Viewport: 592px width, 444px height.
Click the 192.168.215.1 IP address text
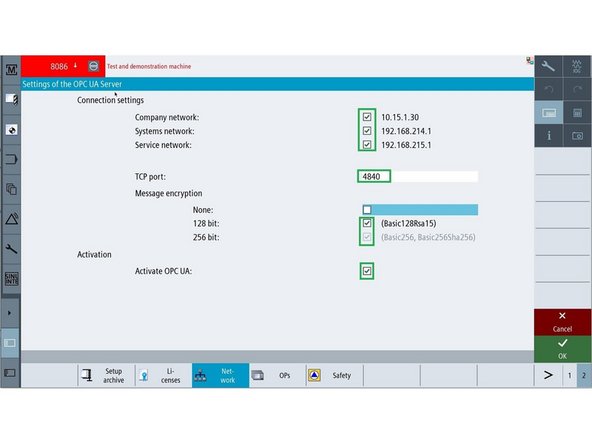tap(406, 145)
